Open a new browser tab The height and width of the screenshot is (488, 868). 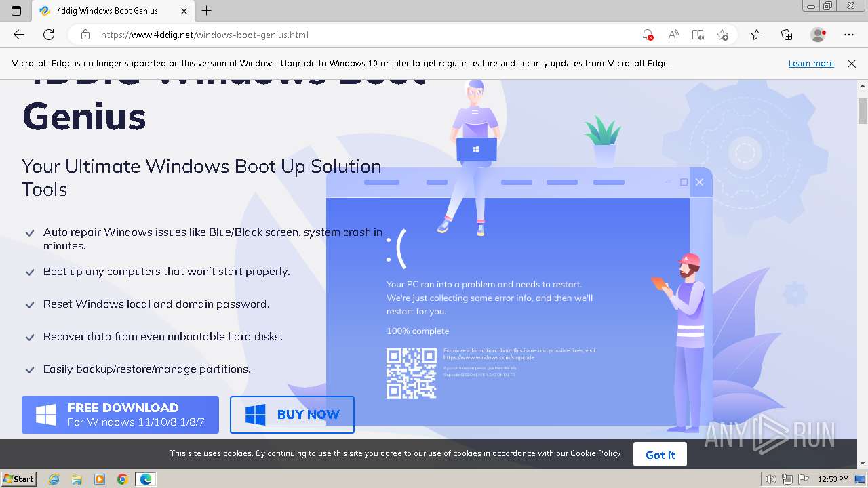(207, 11)
